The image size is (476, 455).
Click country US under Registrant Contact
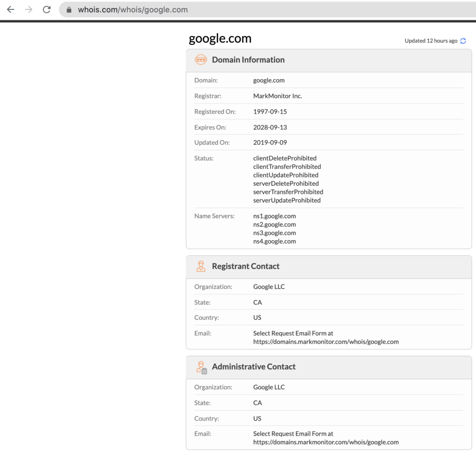point(257,317)
